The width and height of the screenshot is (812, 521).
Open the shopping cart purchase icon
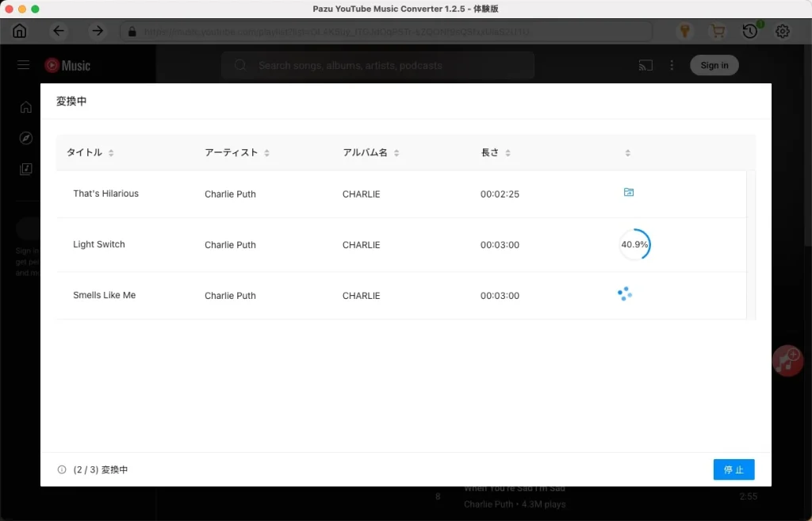coord(718,30)
